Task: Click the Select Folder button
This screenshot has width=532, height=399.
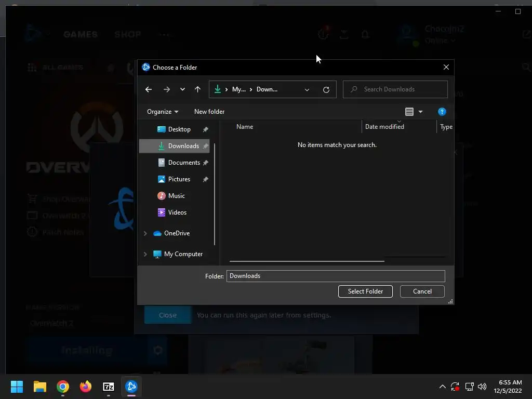Action: point(365,291)
